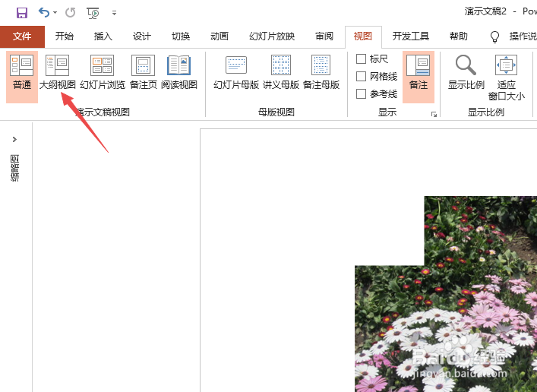Switch to the 切换 ribbon tab
The width and height of the screenshot is (537, 392).
click(181, 36)
